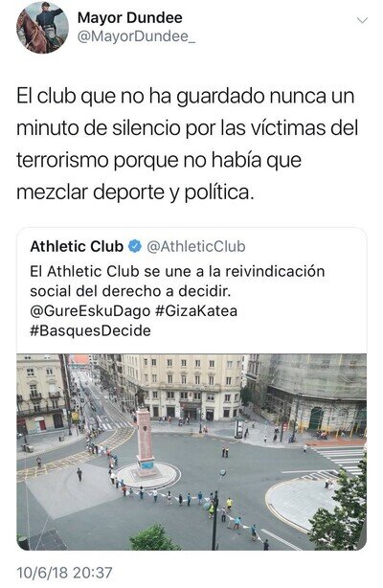Click the word 'terrorismo' in the tweet
The image size is (383, 588).
pos(62,160)
